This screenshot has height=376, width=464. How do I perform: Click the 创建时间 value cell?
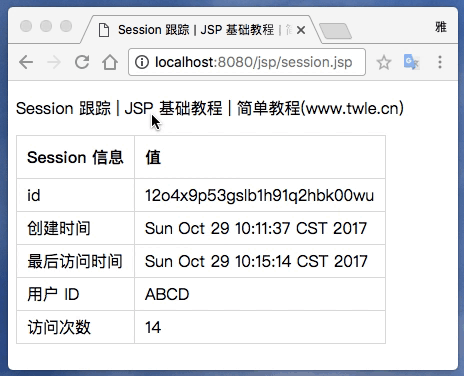[260, 228]
